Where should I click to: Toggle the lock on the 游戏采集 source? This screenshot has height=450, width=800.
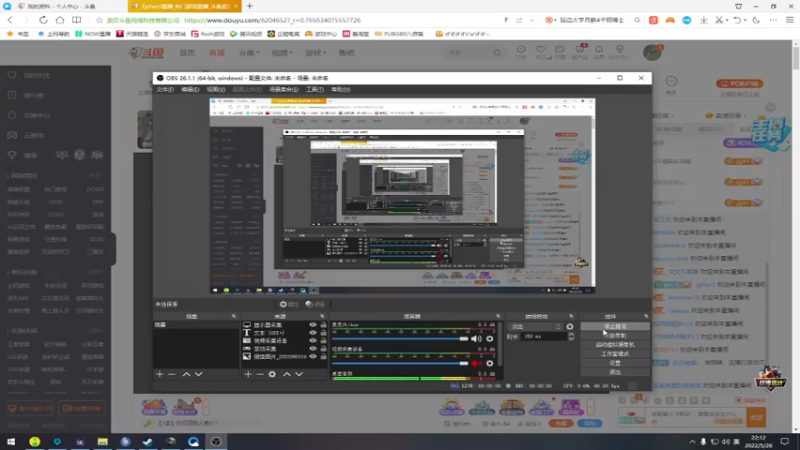click(x=323, y=348)
